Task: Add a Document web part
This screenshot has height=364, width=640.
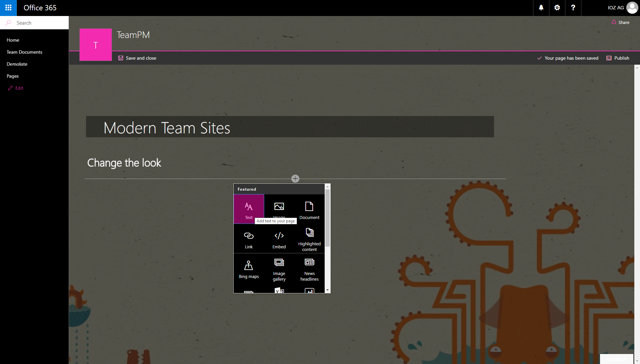Action: pyautogui.click(x=309, y=209)
